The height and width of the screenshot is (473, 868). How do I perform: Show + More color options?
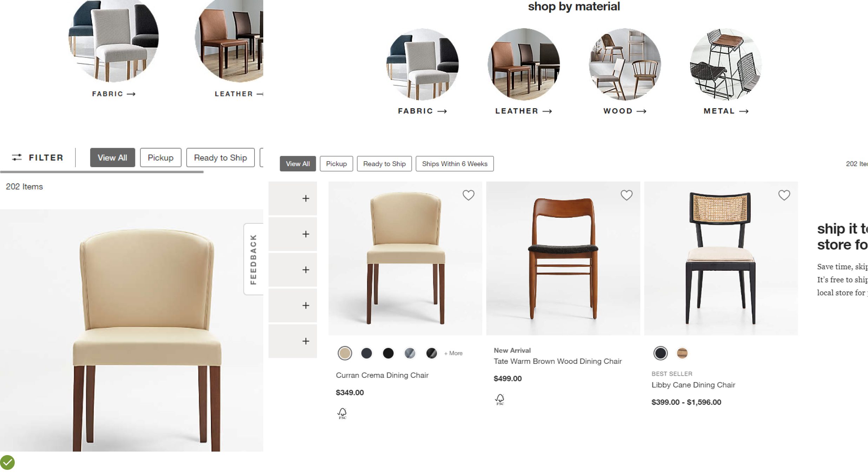point(453,353)
